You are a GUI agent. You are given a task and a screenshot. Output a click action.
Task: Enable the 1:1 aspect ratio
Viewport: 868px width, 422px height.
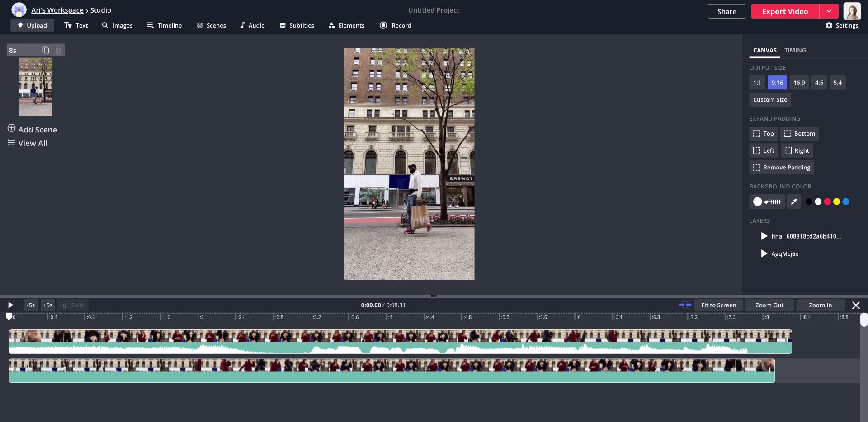pos(757,83)
